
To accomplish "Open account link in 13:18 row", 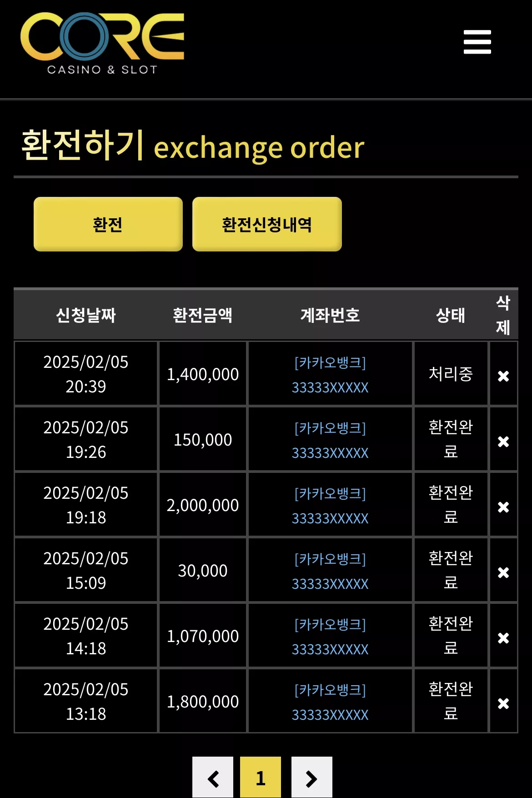I will click(330, 702).
